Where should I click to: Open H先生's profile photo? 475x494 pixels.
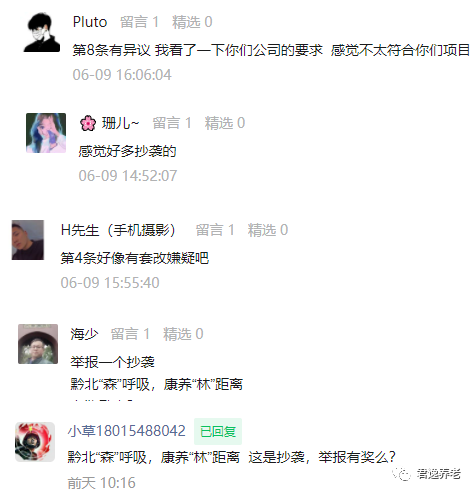[28, 240]
